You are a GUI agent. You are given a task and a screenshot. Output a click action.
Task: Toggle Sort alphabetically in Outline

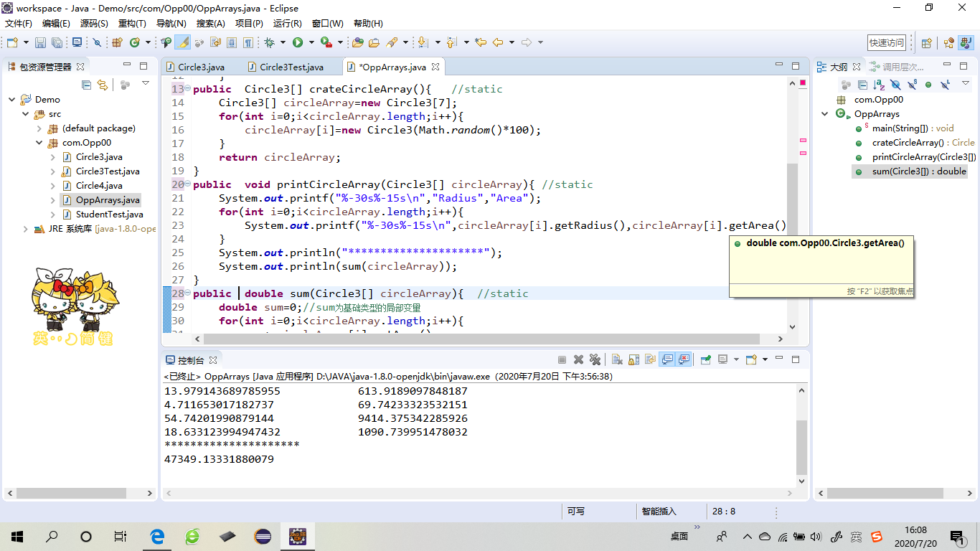click(880, 85)
